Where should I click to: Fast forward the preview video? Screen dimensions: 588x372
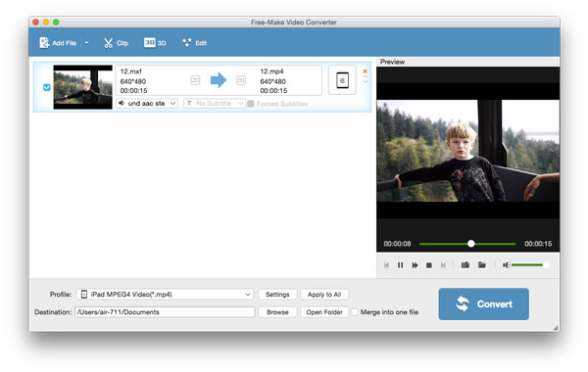[415, 265]
